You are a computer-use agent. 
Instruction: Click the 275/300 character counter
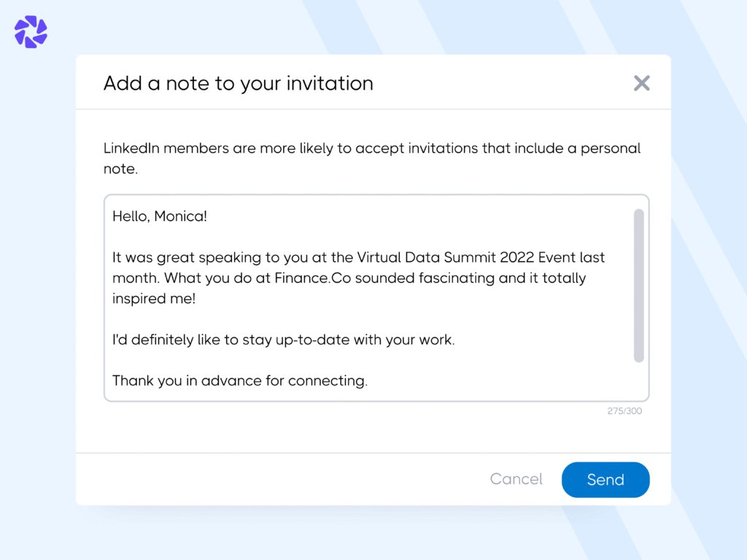point(624,411)
